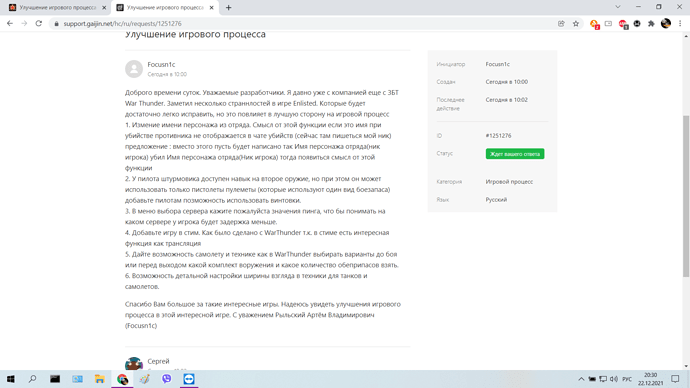Reload the page with the refresh icon

[39, 23]
